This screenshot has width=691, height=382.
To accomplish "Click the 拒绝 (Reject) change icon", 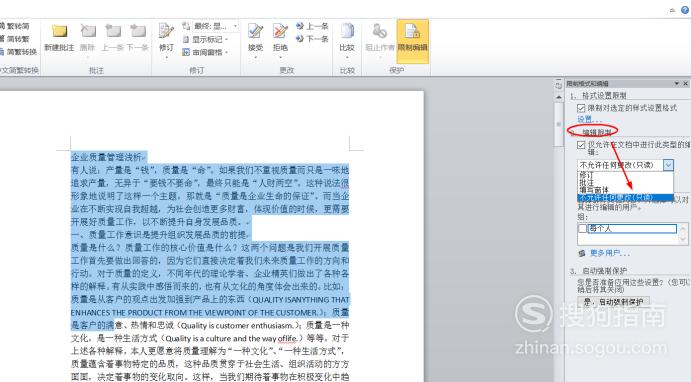I will point(280,38).
